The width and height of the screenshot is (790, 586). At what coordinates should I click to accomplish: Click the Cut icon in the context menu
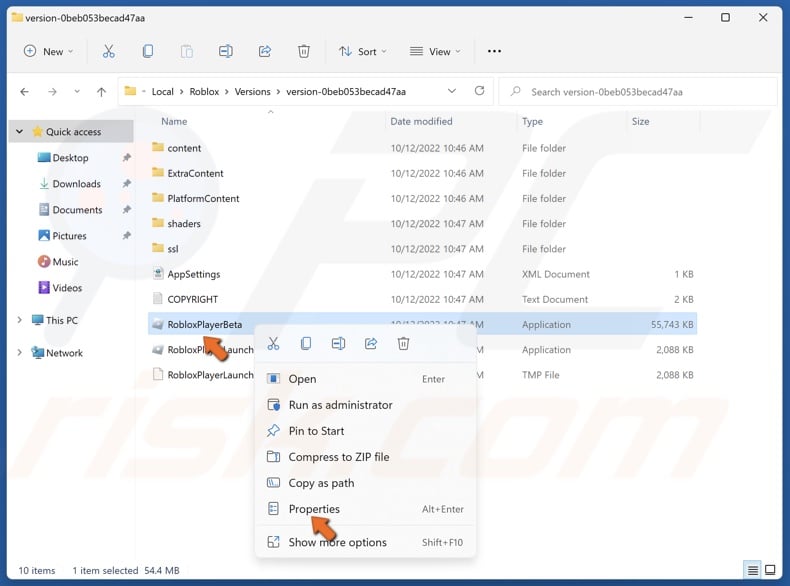pos(273,344)
